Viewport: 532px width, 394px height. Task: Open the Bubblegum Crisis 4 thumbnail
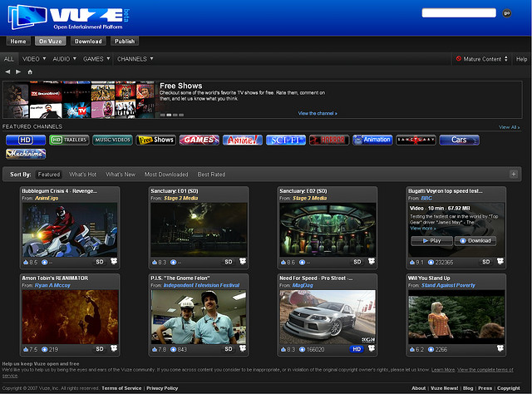click(70, 229)
